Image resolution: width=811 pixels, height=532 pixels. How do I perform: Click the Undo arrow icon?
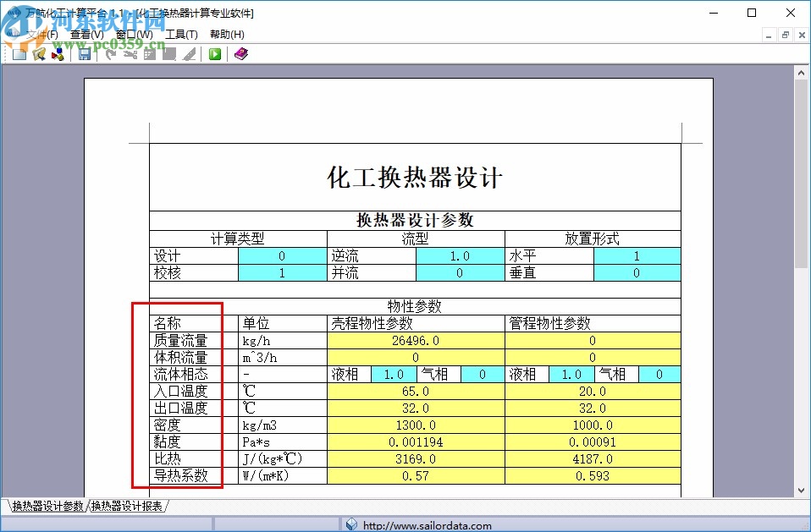tap(110, 53)
